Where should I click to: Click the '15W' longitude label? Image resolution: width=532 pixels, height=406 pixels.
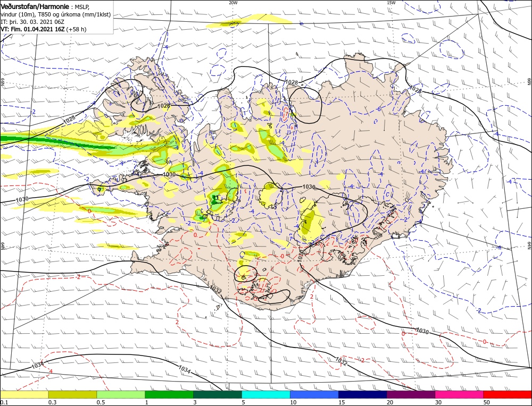pos(391,3)
